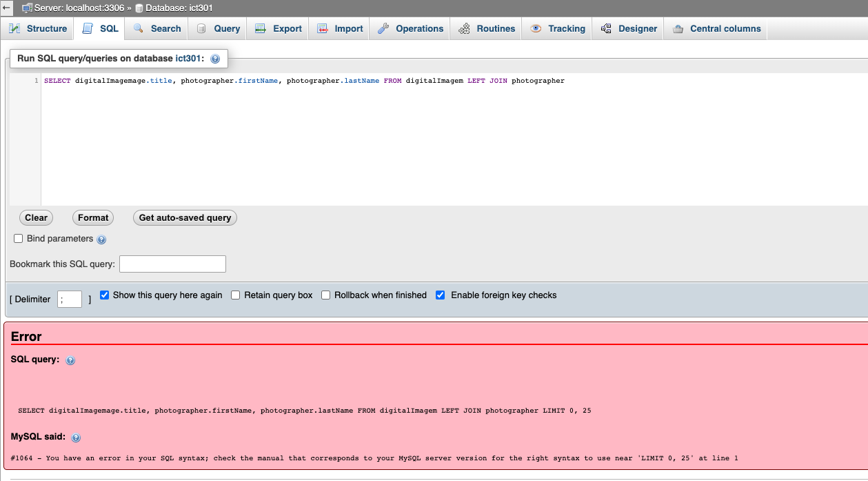Click the #1064 error message text
This screenshot has width=868, height=481.
coord(374,458)
